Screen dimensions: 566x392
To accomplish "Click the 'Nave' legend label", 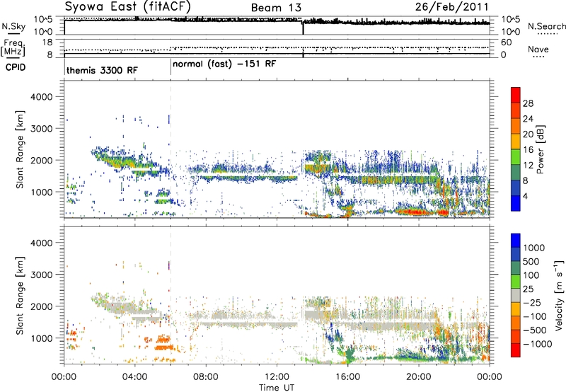I will 538,49.
